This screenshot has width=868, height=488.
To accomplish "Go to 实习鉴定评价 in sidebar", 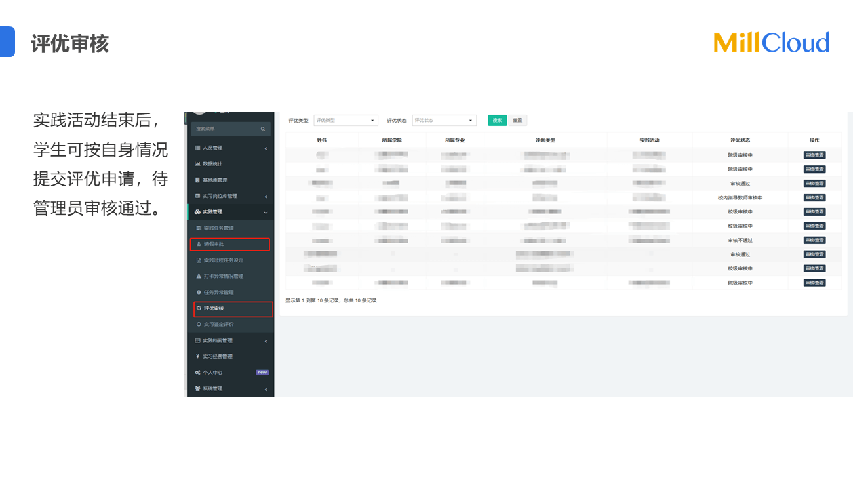I will 218,325.
